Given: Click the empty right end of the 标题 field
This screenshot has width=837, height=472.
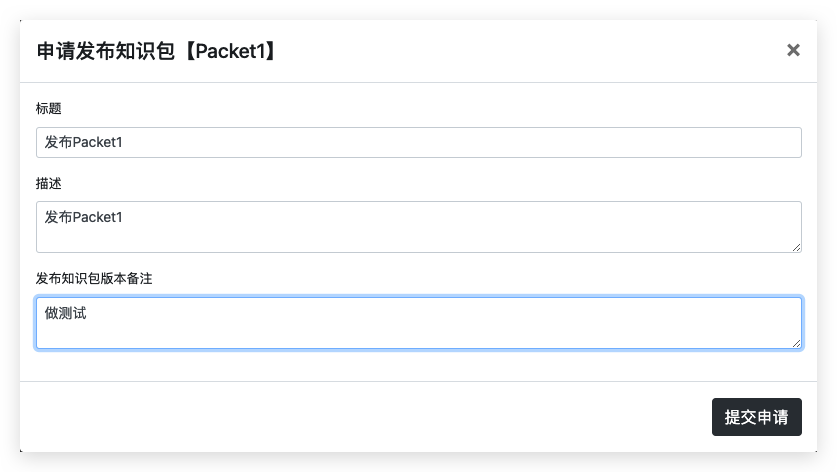Looking at the screenshot, I should coord(700,142).
